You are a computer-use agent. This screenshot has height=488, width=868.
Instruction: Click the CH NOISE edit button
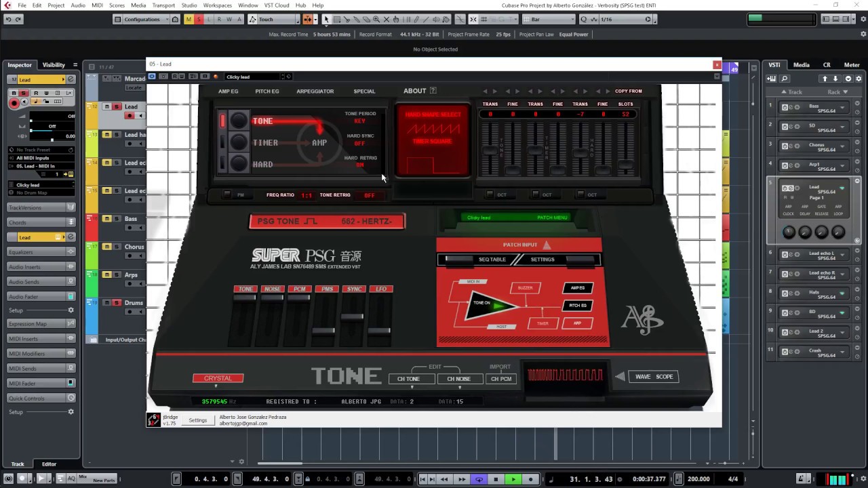pos(458,379)
